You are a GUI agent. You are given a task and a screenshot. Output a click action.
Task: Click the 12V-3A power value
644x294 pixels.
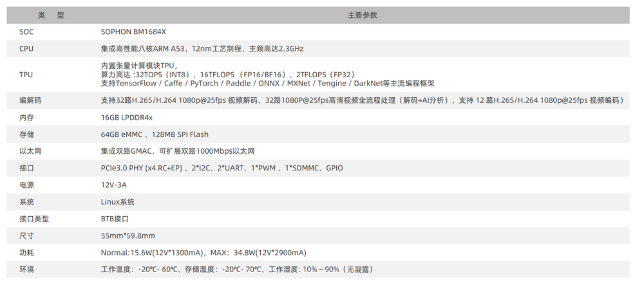pyautogui.click(x=114, y=185)
